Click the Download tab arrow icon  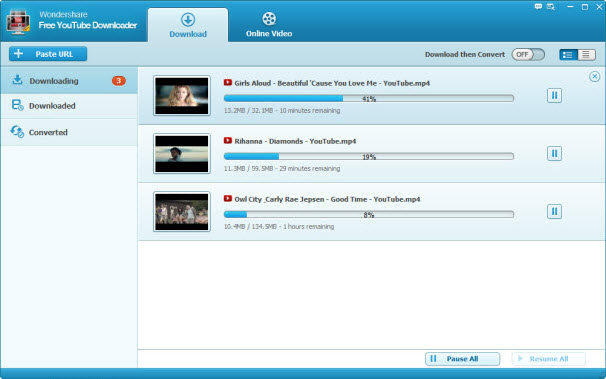click(188, 20)
